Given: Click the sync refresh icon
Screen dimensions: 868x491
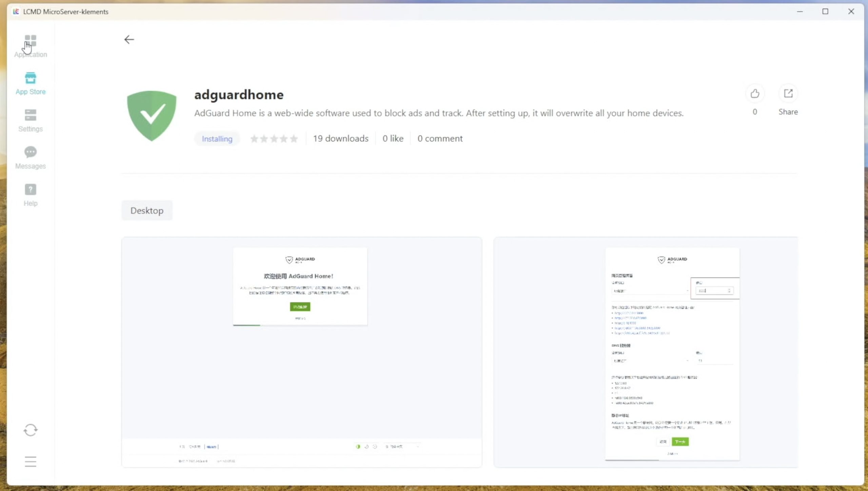Looking at the screenshot, I should [x=31, y=430].
